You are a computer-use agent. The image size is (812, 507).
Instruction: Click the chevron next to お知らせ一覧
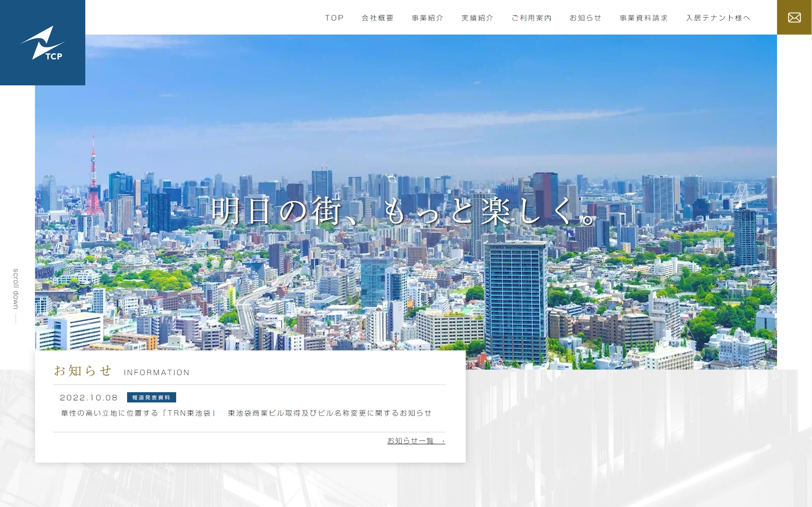point(443,441)
